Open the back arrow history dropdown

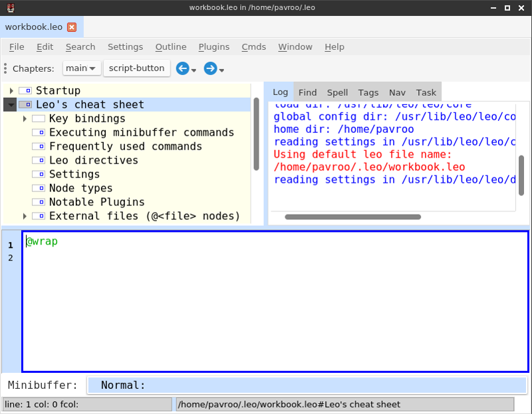tap(194, 70)
